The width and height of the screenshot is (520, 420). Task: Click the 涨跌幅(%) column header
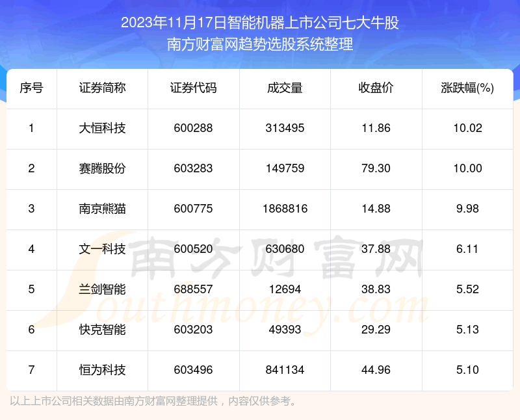(467, 88)
